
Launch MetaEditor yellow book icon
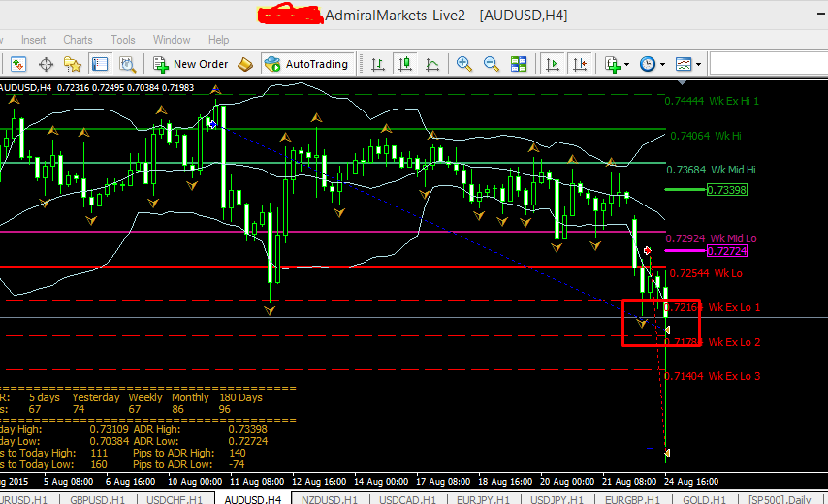tap(245, 64)
